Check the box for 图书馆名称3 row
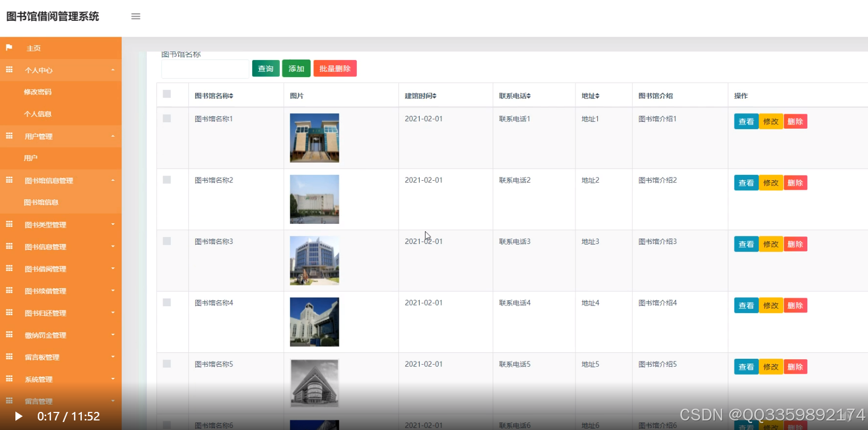The height and width of the screenshot is (430, 868). tap(167, 241)
